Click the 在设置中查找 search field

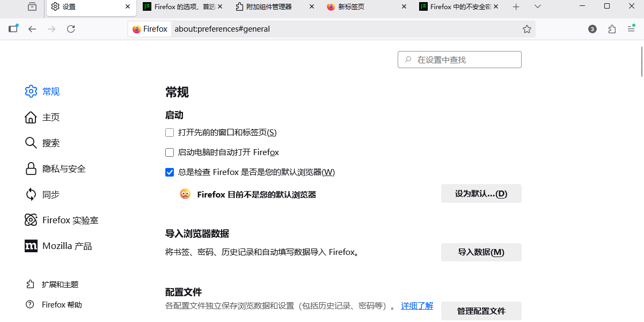459,60
